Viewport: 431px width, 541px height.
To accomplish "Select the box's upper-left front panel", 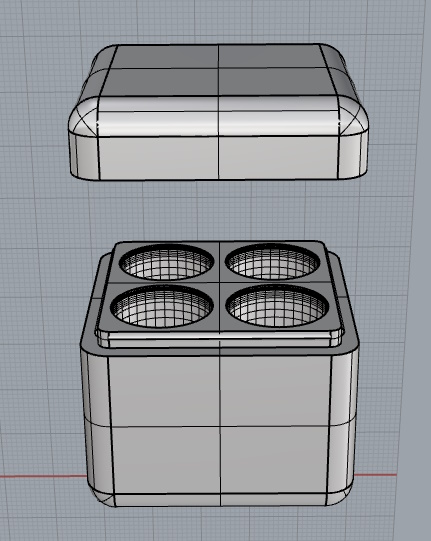I will (x=164, y=392).
